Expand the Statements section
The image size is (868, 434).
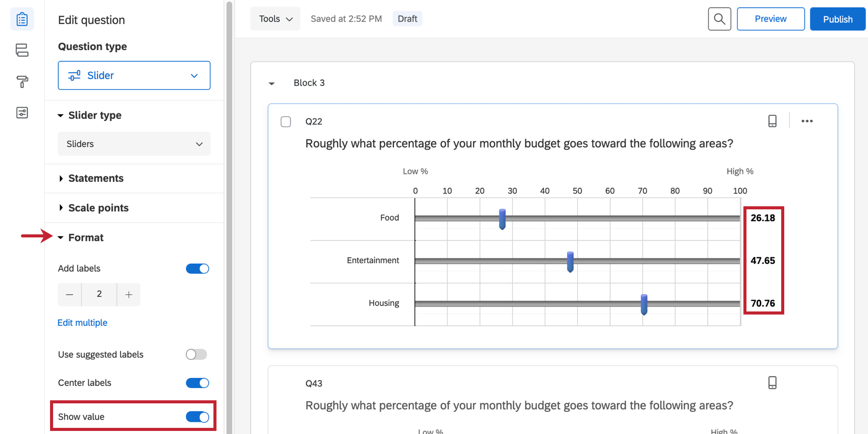[95, 178]
